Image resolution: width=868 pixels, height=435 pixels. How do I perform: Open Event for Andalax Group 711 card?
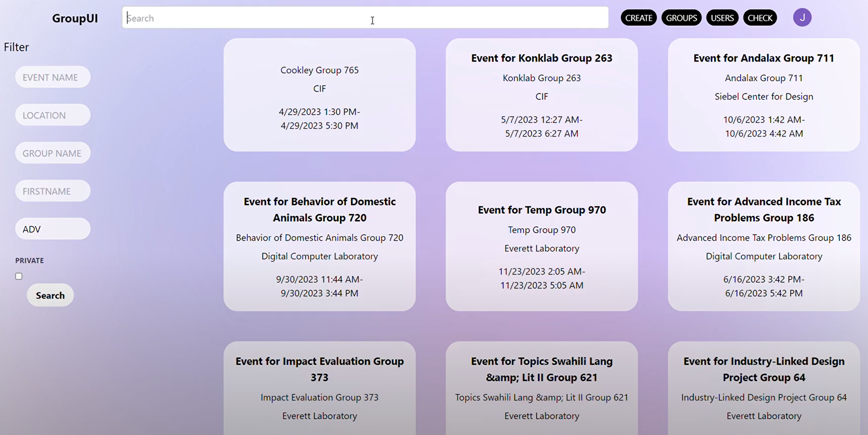coord(764,95)
